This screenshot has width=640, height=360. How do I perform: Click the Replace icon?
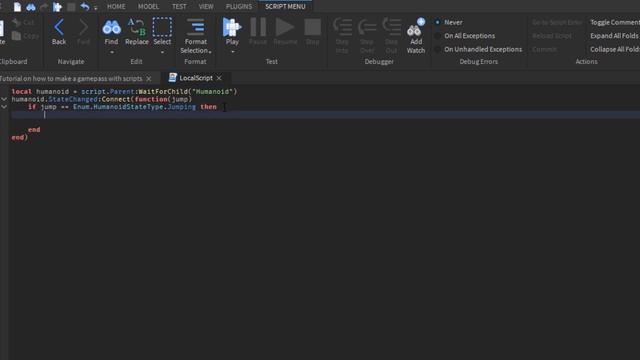pos(137,27)
